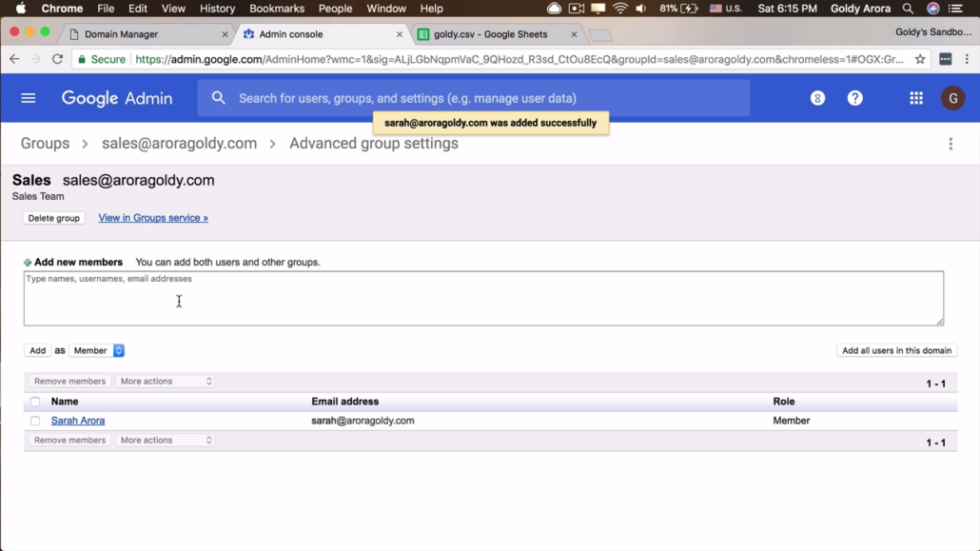This screenshot has height=551, width=980.
Task: Open View in Groups service link
Action: coord(153,218)
